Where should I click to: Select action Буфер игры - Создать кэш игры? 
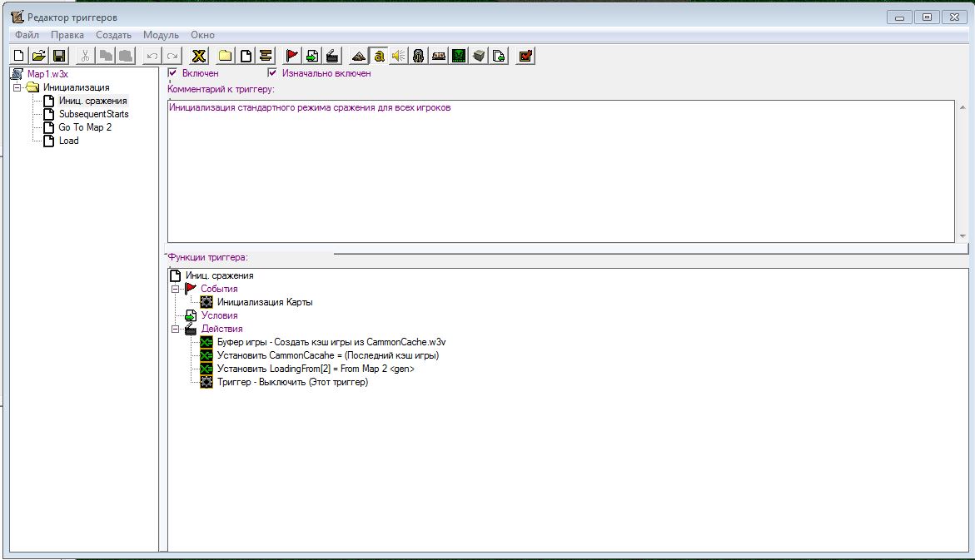pos(331,342)
